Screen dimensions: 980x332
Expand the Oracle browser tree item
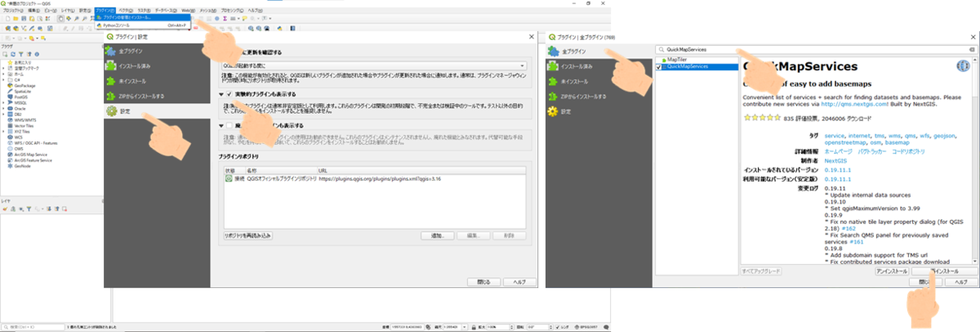[x=3, y=108]
